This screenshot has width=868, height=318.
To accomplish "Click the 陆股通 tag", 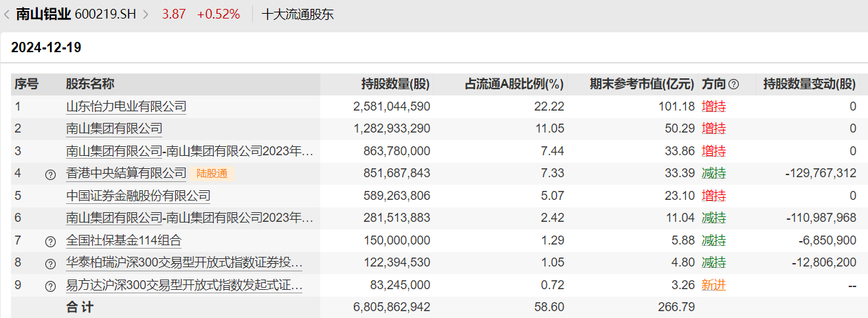I will pyautogui.click(x=212, y=174).
